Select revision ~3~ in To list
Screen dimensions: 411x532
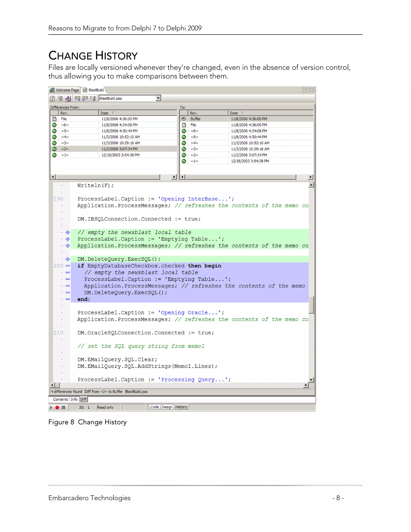(246, 149)
